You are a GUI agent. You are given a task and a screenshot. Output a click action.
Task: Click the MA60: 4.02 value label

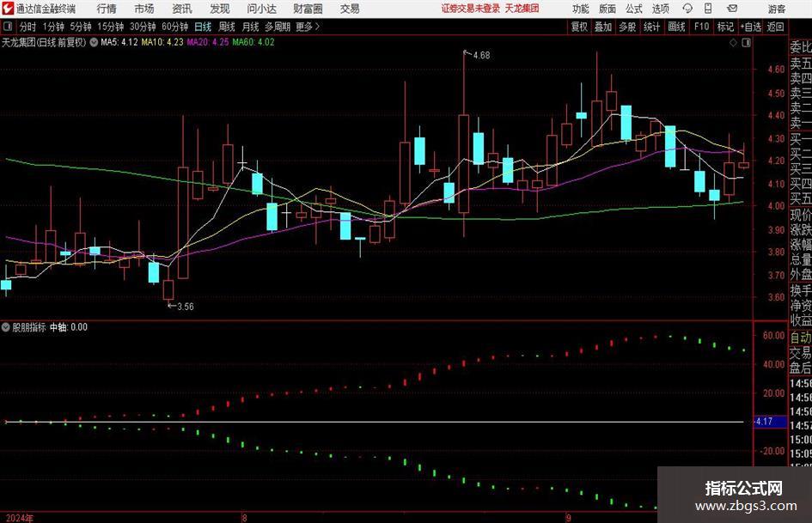253,42
